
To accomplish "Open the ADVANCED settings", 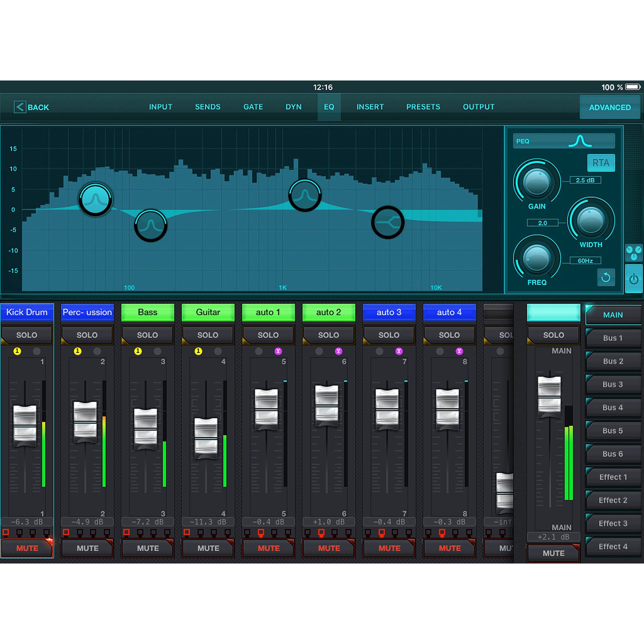I will (x=610, y=107).
